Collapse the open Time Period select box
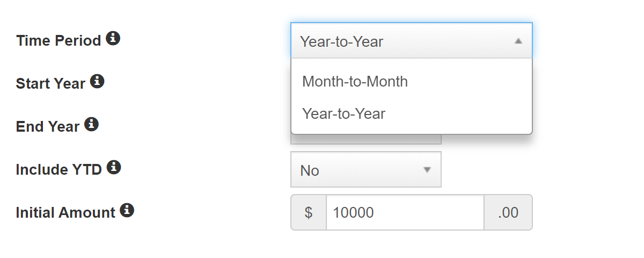Viewport: 644px width, 258px height. click(x=412, y=40)
